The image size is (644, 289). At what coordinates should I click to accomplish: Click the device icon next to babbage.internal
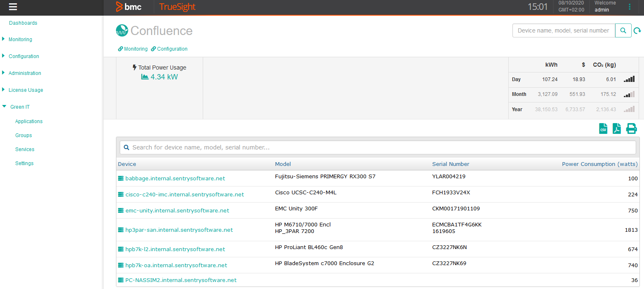pos(120,178)
